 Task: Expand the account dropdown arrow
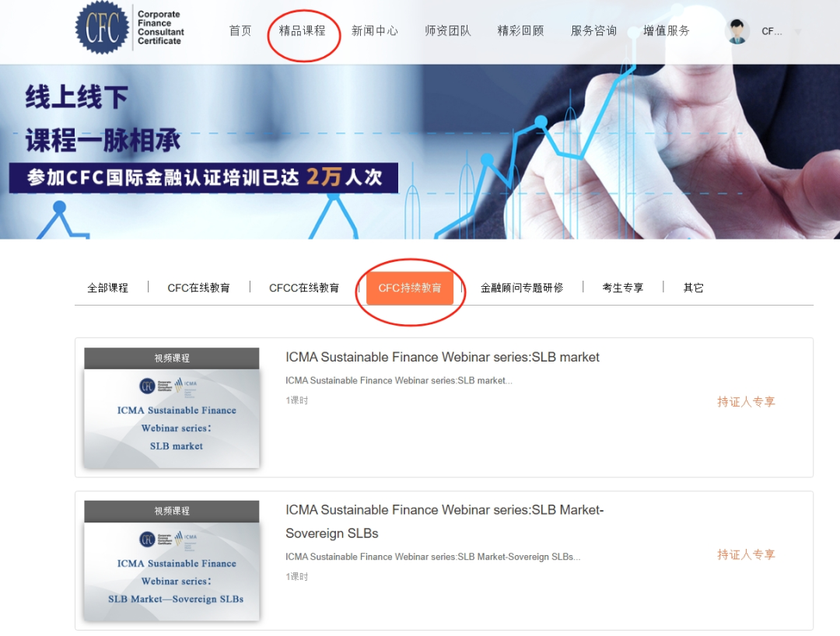[798, 32]
